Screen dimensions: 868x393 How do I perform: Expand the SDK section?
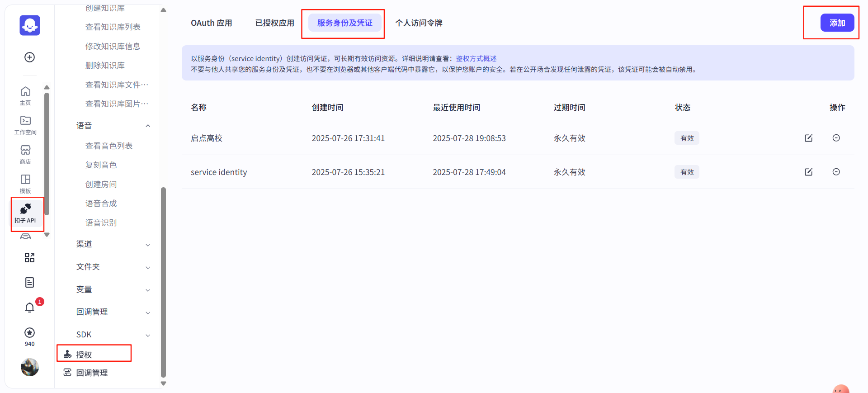tap(148, 335)
